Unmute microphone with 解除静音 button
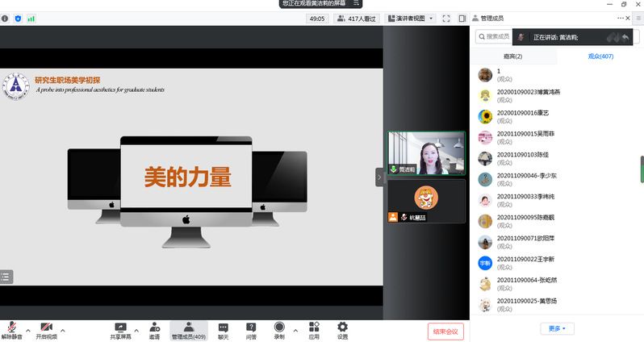644x342 pixels. tap(12, 329)
